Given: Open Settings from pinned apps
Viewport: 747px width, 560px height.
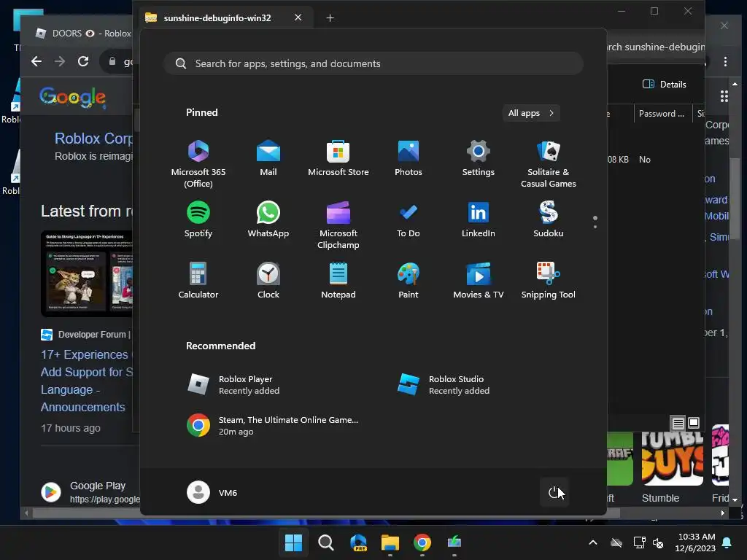Looking at the screenshot, I should point(479,158).
